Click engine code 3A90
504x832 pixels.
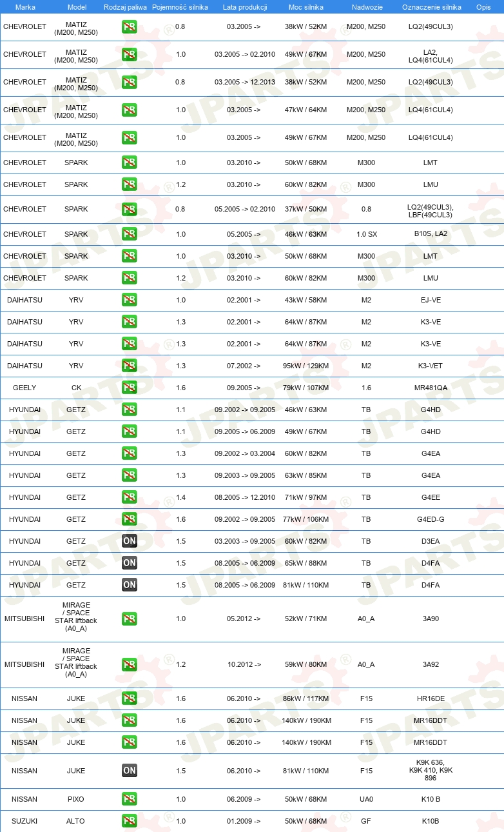click(431, 619)
